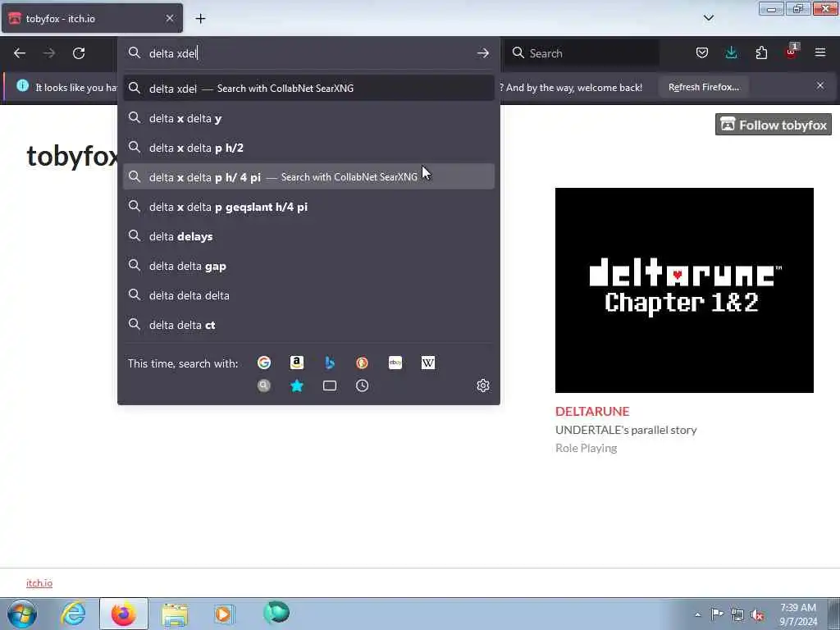
Task: Open search settings gear in dropdown
Action: (482, 386)
